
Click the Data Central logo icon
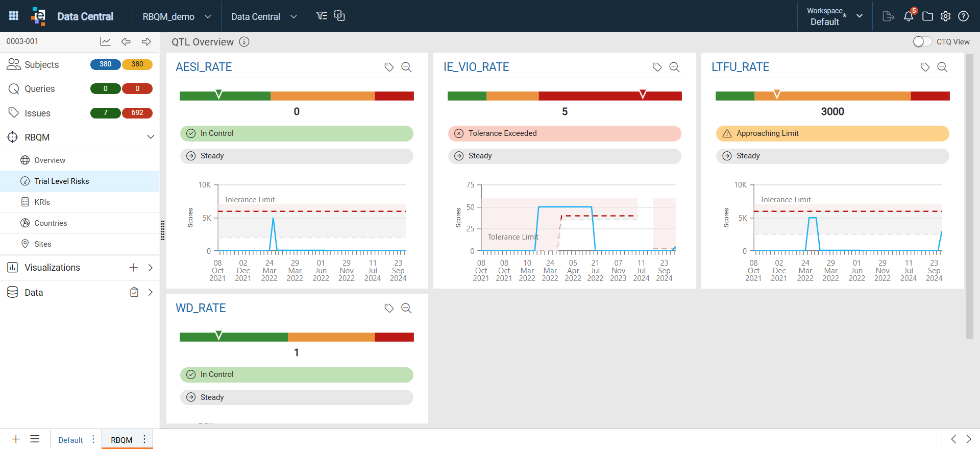(38, 16)
